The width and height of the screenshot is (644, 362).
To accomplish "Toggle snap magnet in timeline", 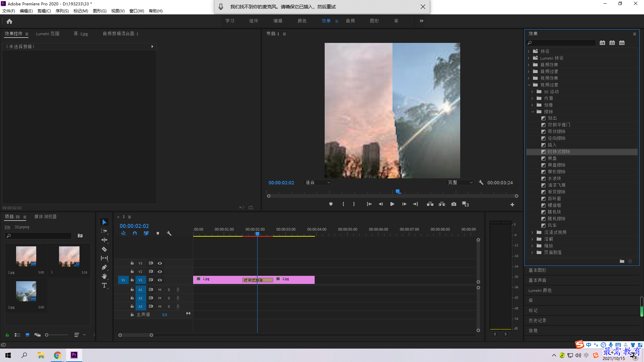I will [x=135, y=233].
